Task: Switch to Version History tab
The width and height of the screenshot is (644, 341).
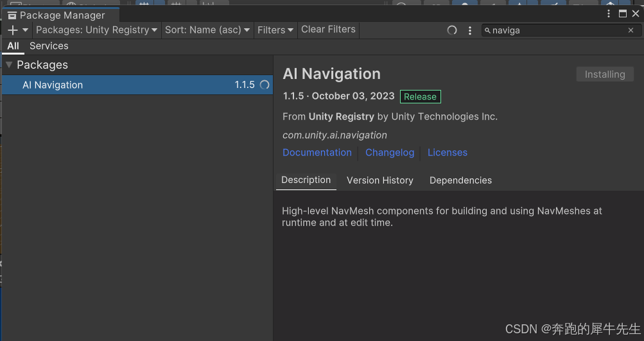Action: point(380,180)
